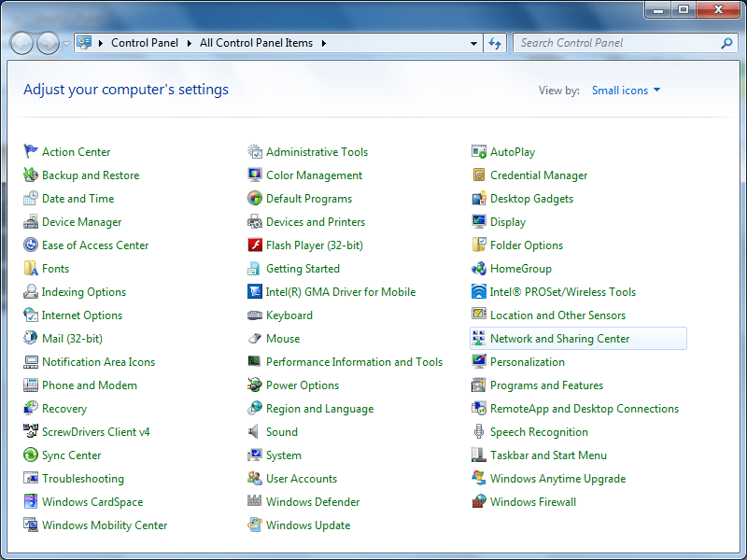Expand the arrow after All Control Panel Items
Viewport: 747px width, 560px height.
[x=323, y=43]
